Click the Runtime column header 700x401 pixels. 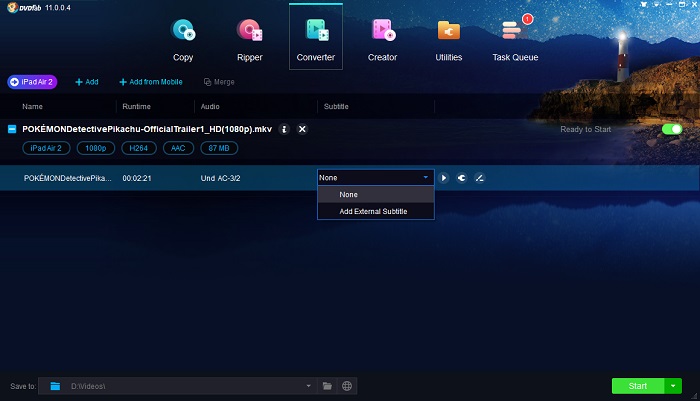click(x=137, y=106)
